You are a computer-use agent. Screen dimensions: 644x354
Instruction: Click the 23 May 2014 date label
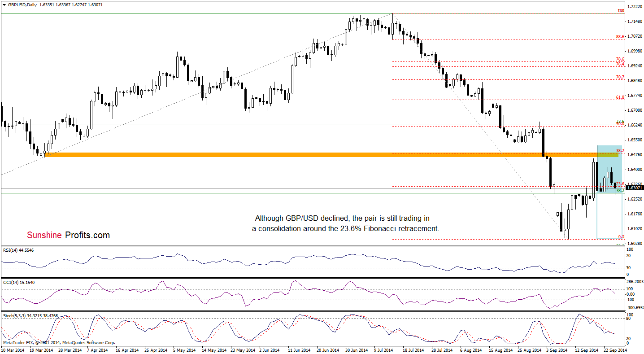click(x=242, y=349)
